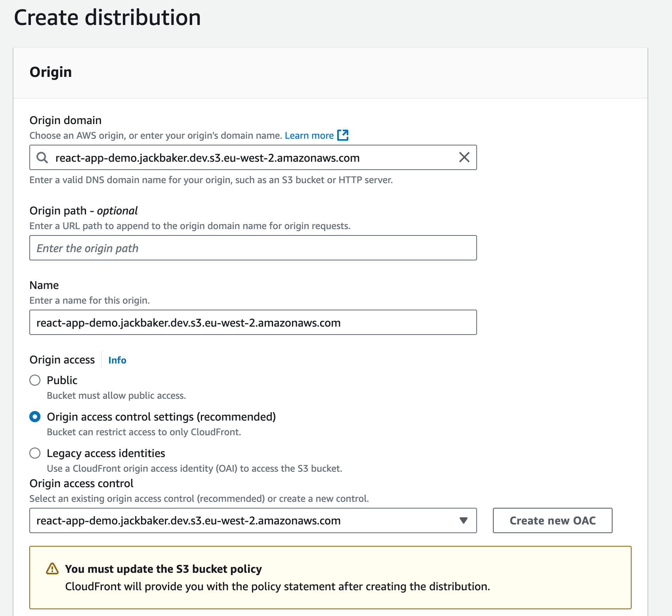Open the Info link beside Origin access
This screenshot has height=616, width=672.
[117, 360]
